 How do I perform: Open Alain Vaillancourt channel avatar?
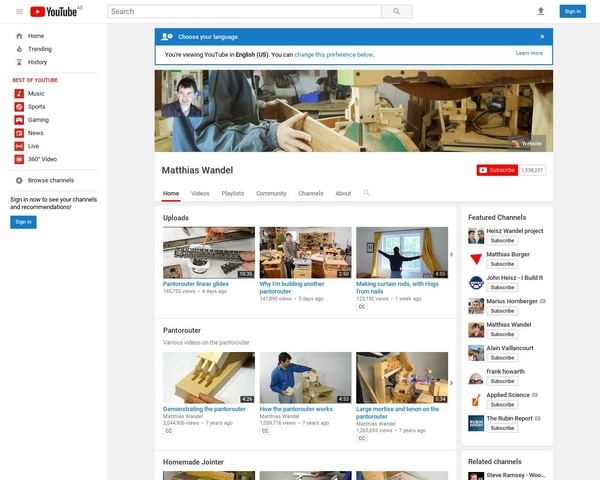[x=476, y=353]
